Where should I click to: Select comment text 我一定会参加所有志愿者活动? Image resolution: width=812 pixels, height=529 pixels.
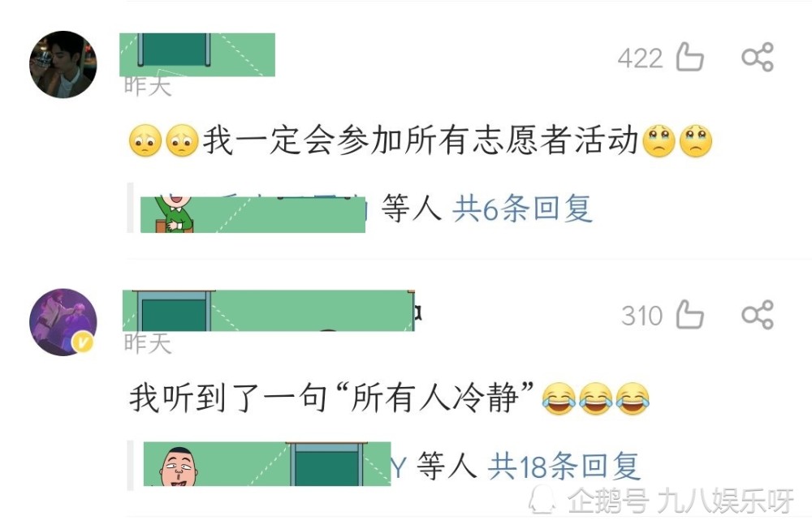tap(420, 140)
